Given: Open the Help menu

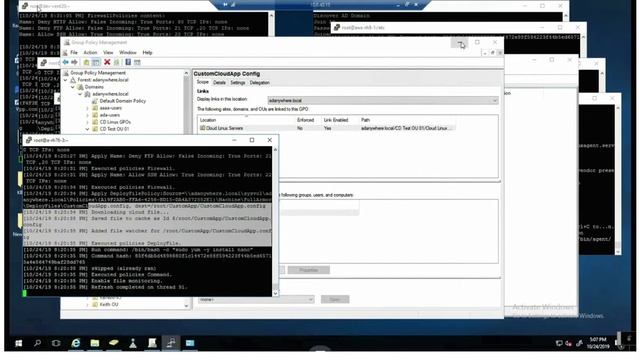Looking at the screenshot, I should pos(147,53).
